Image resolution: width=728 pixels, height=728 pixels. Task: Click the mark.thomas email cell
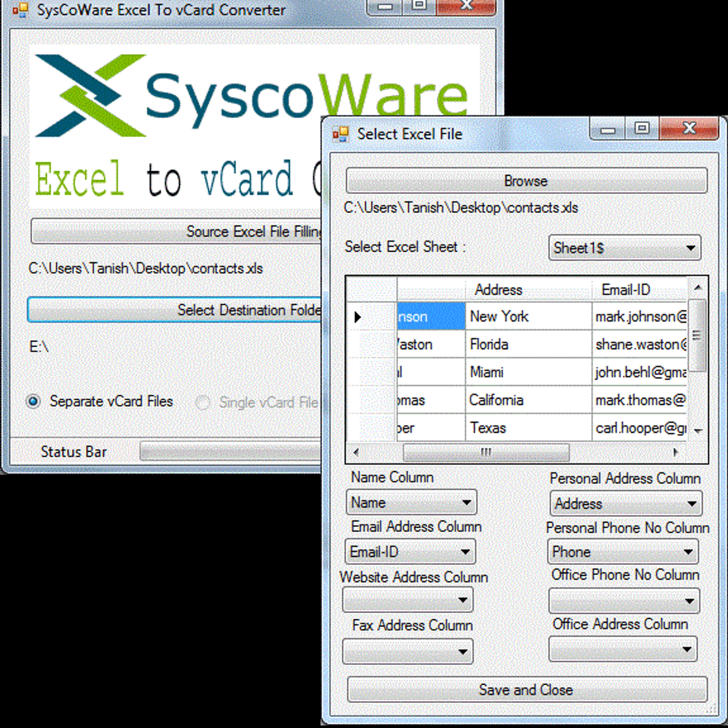pos(639,400)
